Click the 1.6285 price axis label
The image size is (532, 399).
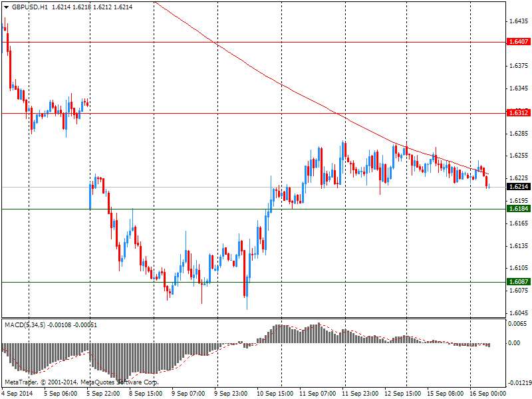[x=519, y=134]
